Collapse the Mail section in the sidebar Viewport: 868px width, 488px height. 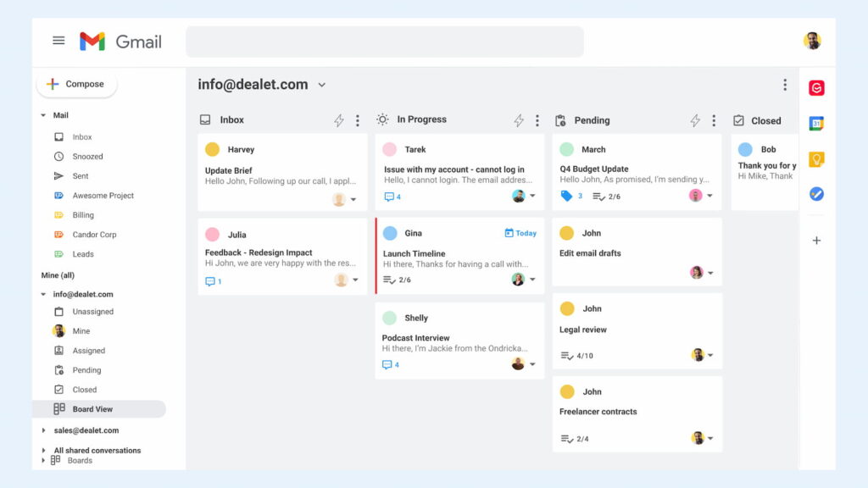point(42,114)
